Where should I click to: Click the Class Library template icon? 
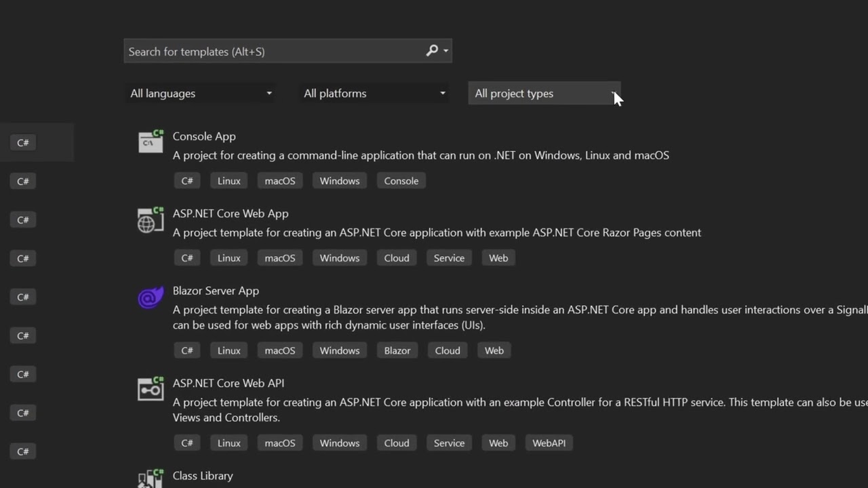pyautogui.click(x=151, y=479)
